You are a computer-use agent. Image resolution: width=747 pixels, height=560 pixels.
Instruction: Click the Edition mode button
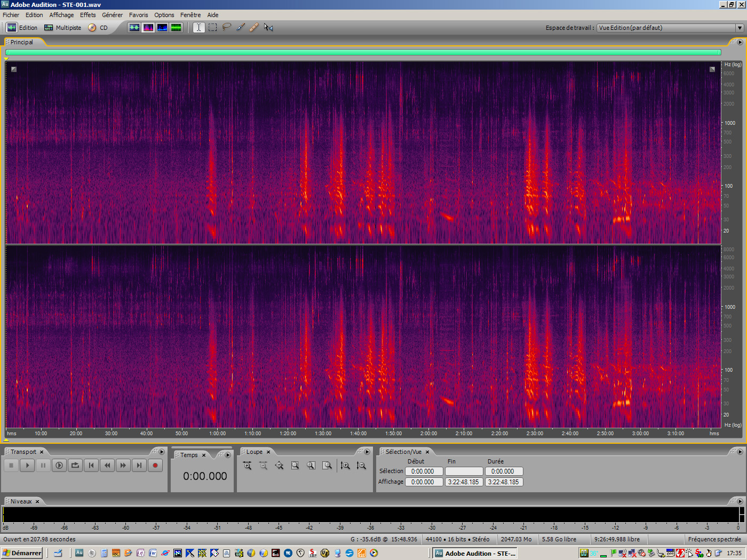coord(23,28)
